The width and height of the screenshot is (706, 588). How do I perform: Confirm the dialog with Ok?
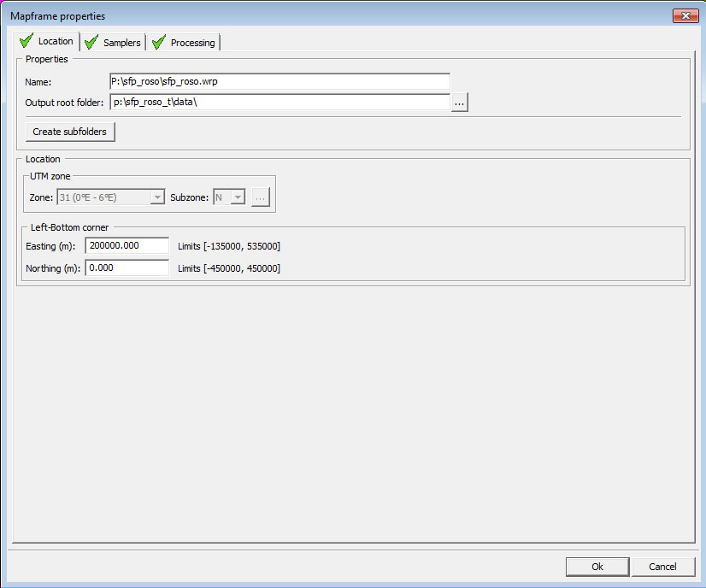click(x=597, y=567)
